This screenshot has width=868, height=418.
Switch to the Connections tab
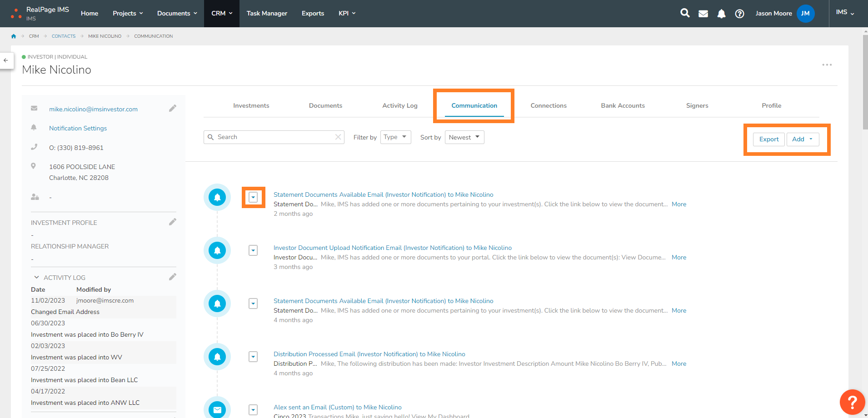point(549,105)
